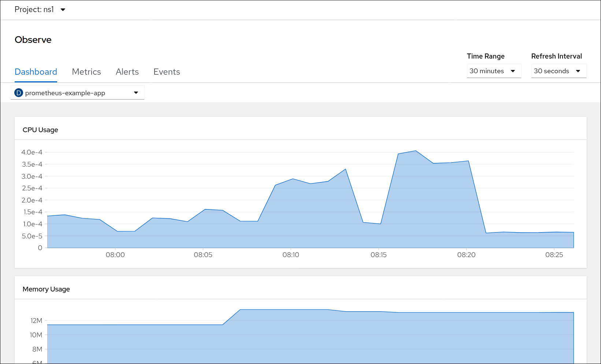601x364 pixels.
Task: Click the CPU chart peak near 08:17
Action: (x=415, y=151)
